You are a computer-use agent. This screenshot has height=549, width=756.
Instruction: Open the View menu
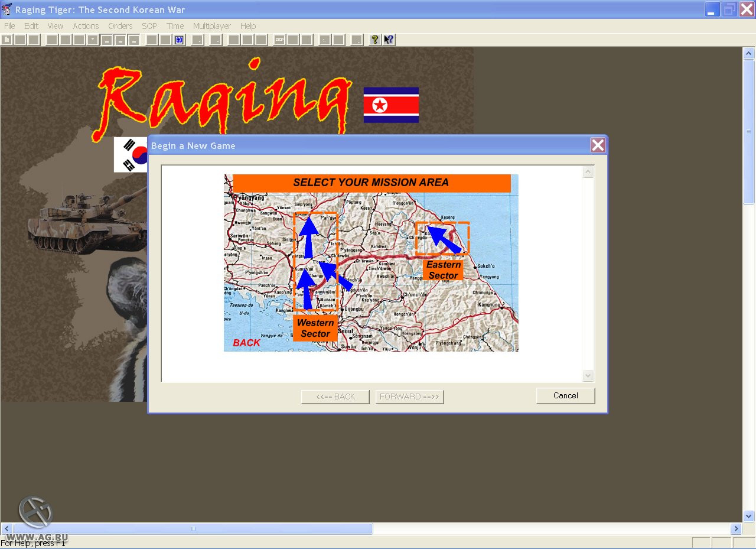56,26
